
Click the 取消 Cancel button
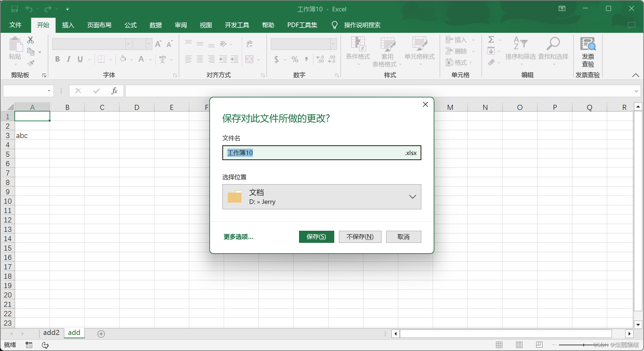click(x=404, y=237)
